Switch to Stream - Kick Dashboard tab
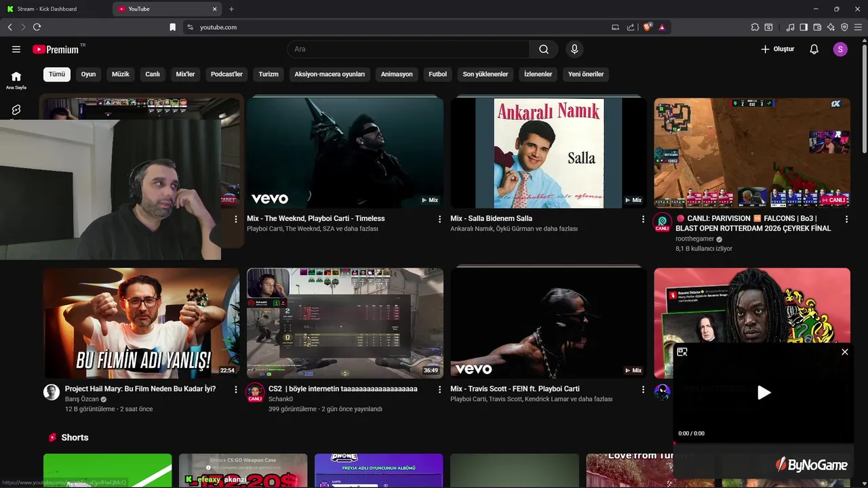868x488 pixels. (x=56, y=9)
